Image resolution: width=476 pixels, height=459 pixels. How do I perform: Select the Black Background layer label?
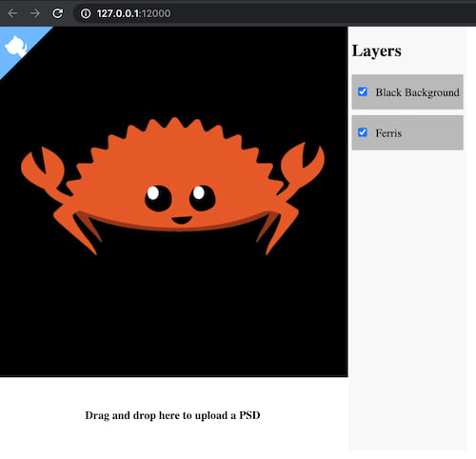[x=417, y=92]
